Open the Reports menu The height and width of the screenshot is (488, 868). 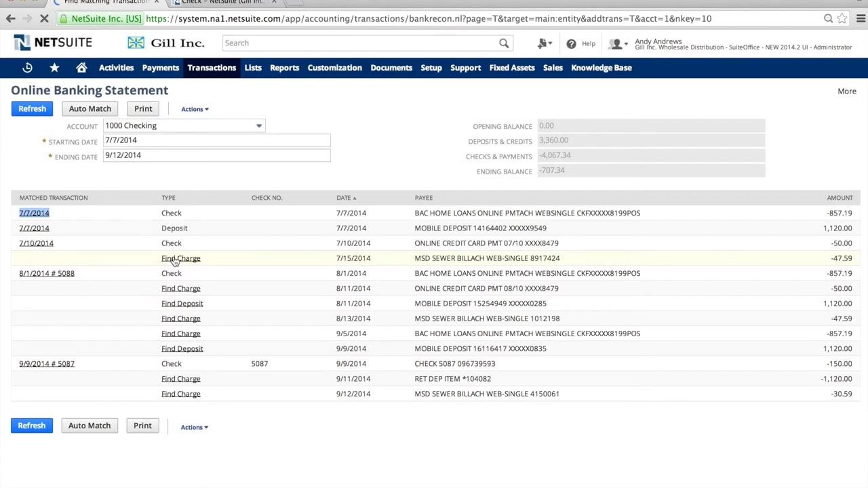tap(285, 68)
